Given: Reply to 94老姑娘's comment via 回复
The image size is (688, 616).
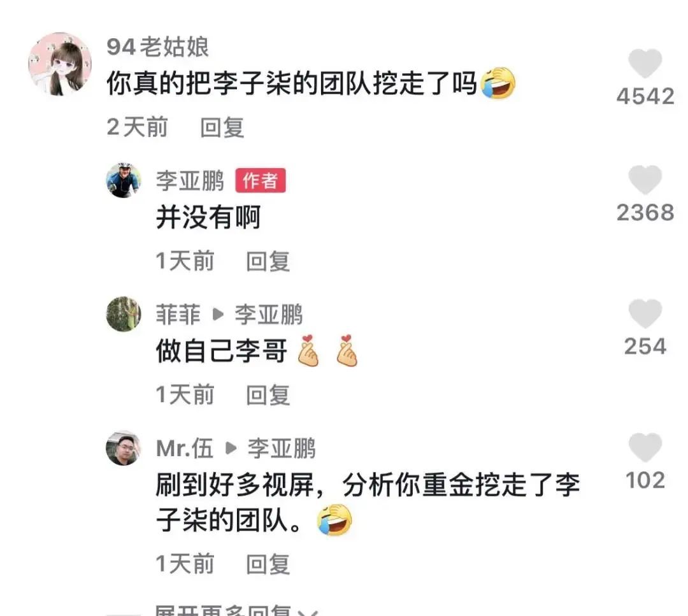Looking at the screenshot, I should (222, 127).
